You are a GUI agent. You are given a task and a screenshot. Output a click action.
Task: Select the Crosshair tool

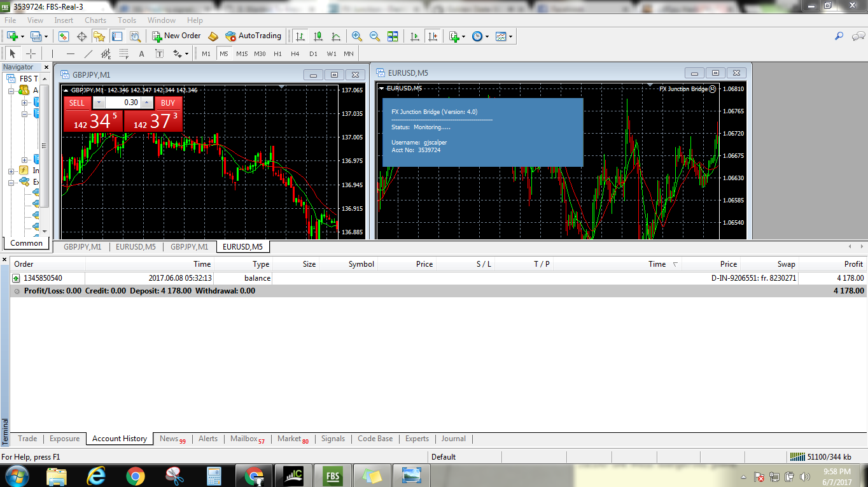click(31, 53)
